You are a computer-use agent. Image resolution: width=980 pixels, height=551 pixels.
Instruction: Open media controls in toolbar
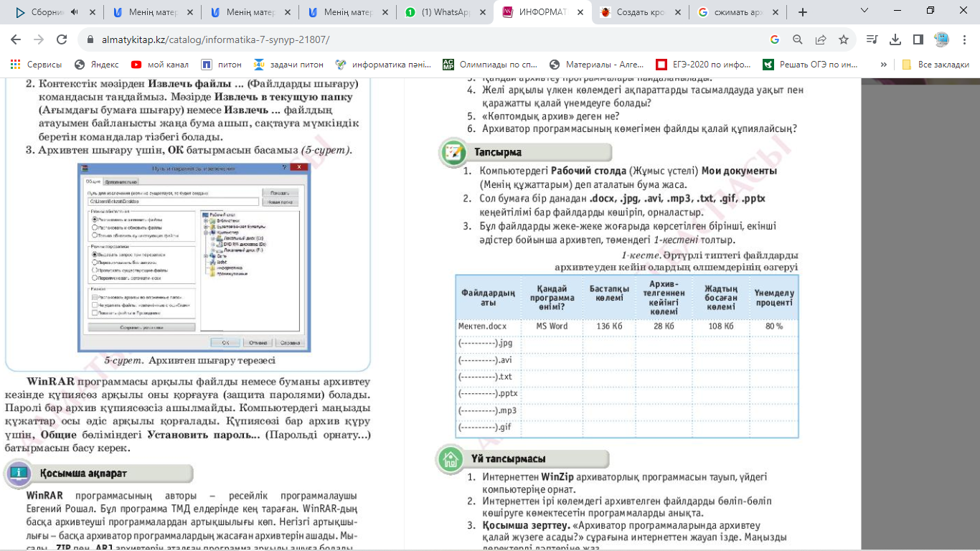(872, 40)
